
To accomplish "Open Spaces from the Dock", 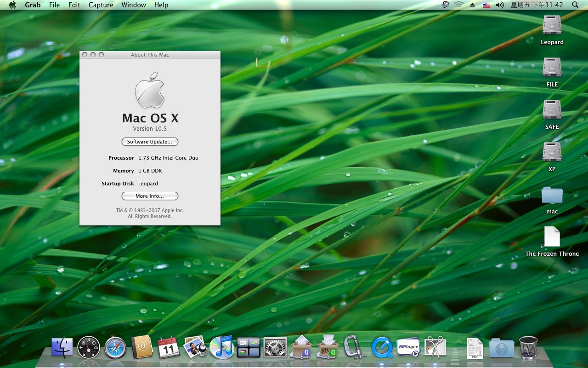I will click(x=249, y=347).
